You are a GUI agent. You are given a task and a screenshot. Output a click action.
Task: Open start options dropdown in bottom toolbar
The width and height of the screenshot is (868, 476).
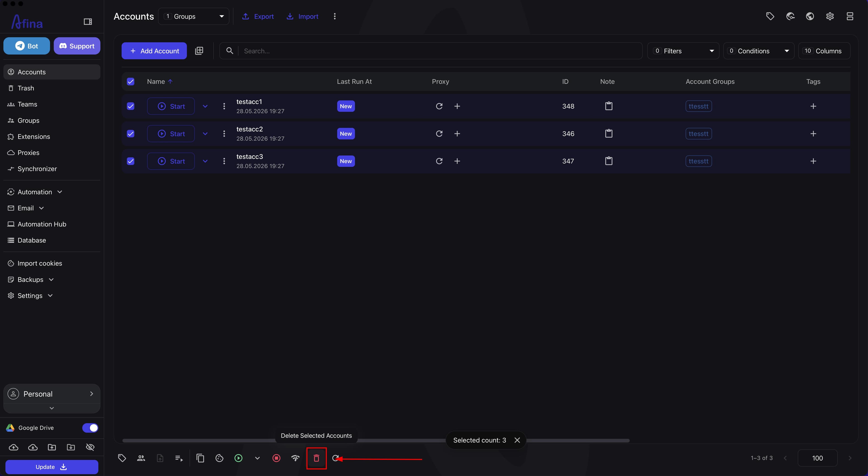click(x=257, y=458)
